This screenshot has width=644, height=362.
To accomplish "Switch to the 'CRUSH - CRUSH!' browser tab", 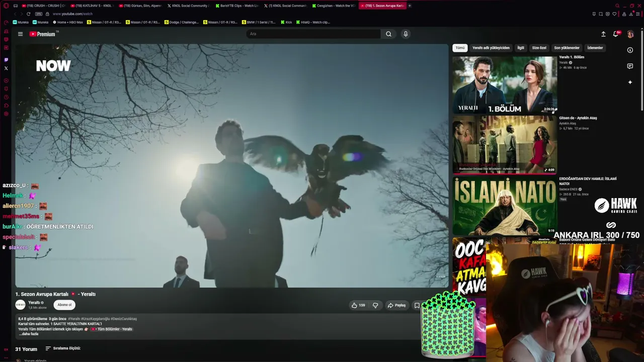I will 43,6.
